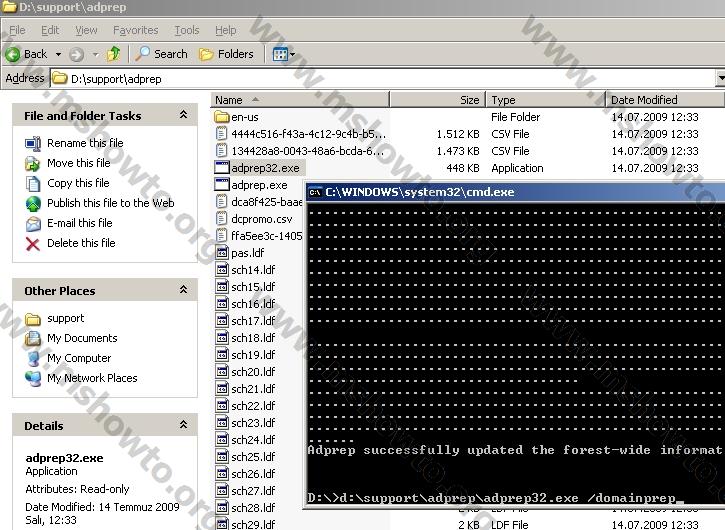Toggle the Folders pane button
This screenshot has height=530, width=725.
pyautogui.click(x=226, y=54)
